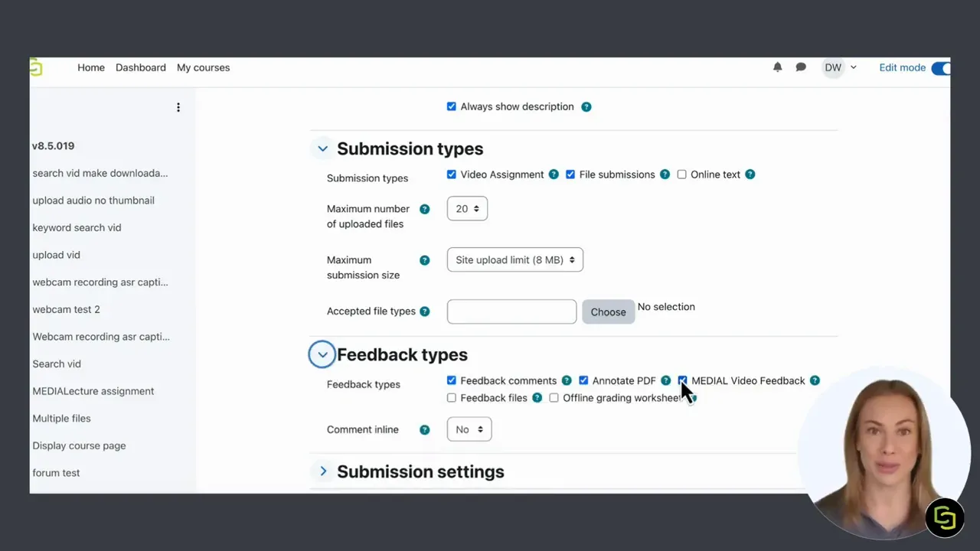Click help icon next to File submissions
The height and width of the screenshot is (551, 980).
(x=665, y=174)
